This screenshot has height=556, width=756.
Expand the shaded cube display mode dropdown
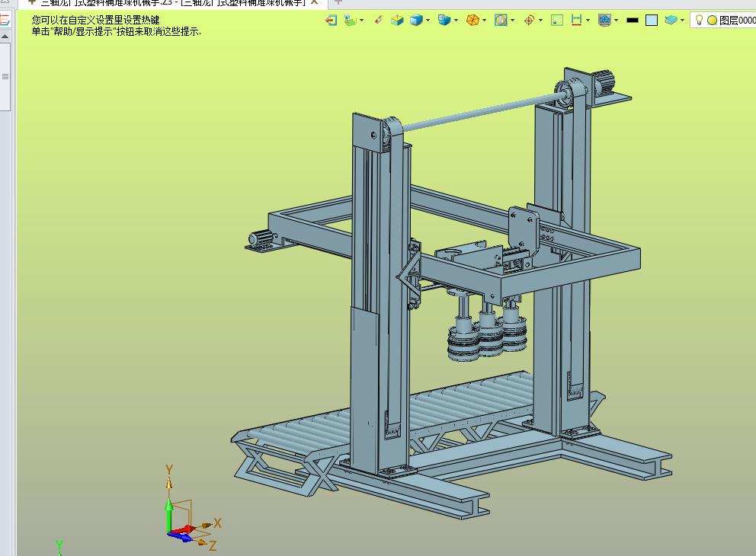coord(428,21)
